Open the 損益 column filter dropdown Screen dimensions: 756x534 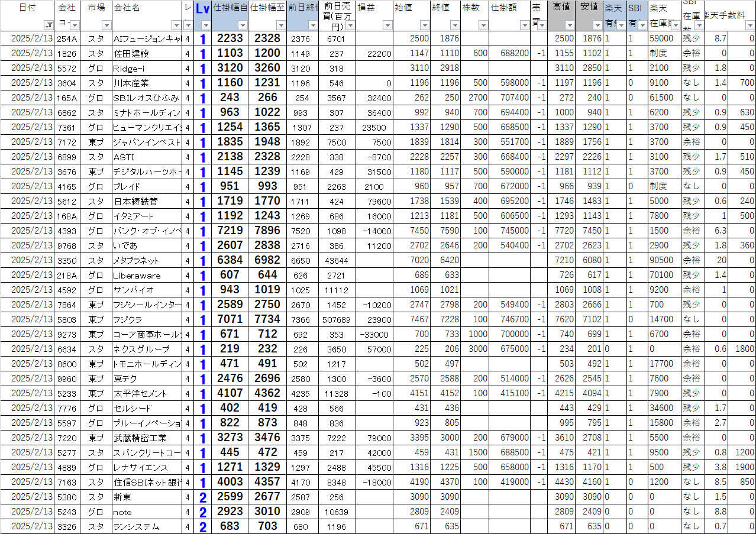pos(387,25)
